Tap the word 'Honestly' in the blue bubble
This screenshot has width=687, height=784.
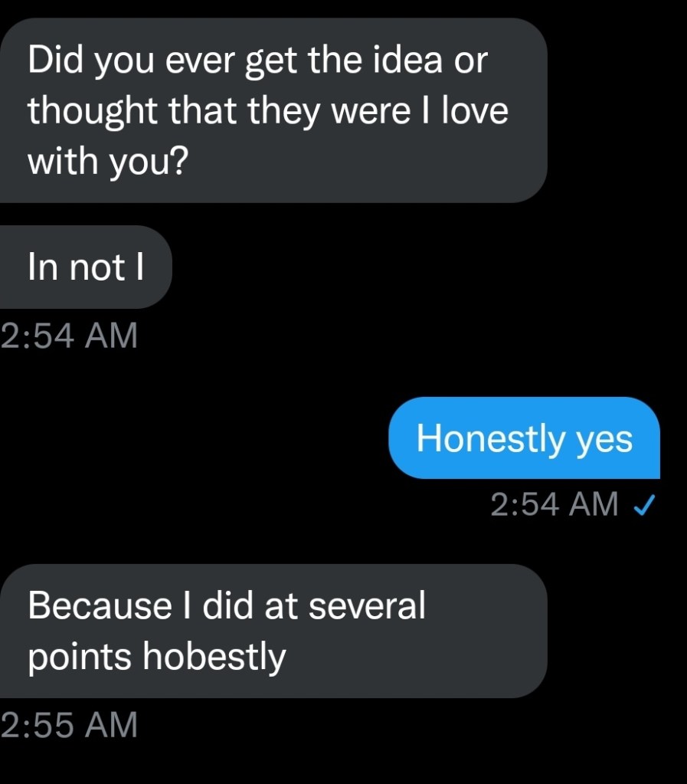coord(490,438)
